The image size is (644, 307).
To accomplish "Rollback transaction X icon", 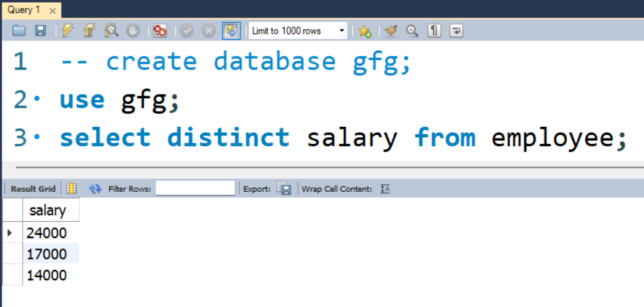I will pyautogui.click(x=209, y=31).
